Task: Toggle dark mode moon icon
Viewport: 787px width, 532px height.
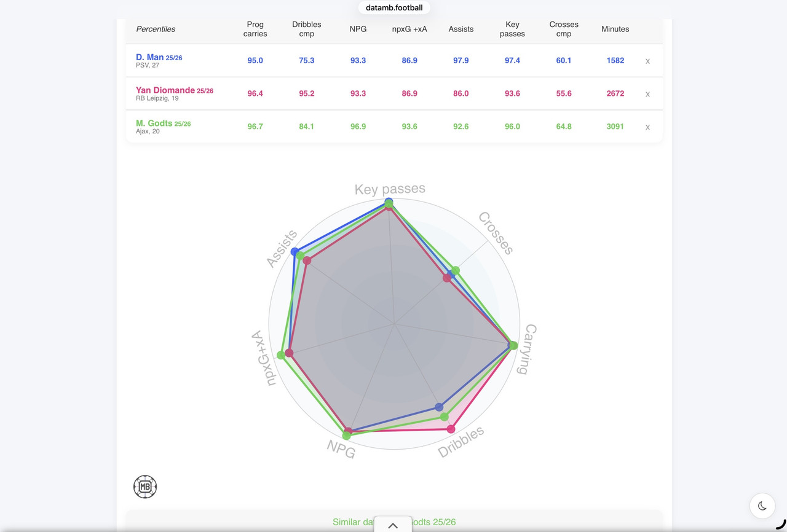Action: click(762, 506)
